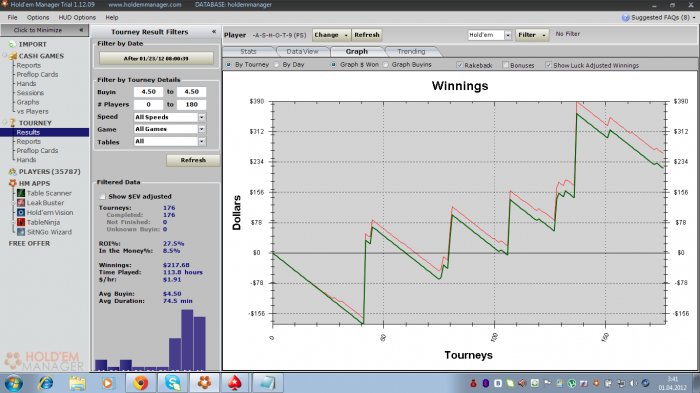Enable the Show $EV adjusted checkbox
The width and height of the screenshot is (700, 393).
(103, 196)
